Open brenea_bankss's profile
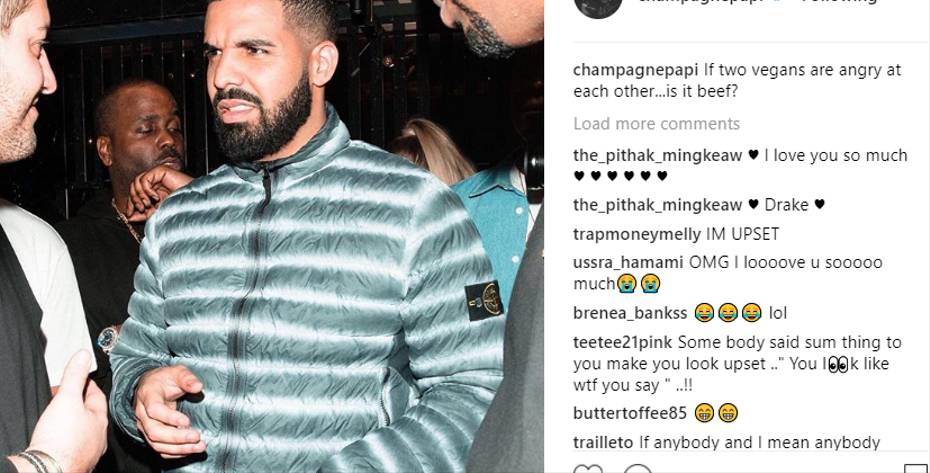This screenshot has width=930, height=473. pyautogui.click(x=630, y=313)
